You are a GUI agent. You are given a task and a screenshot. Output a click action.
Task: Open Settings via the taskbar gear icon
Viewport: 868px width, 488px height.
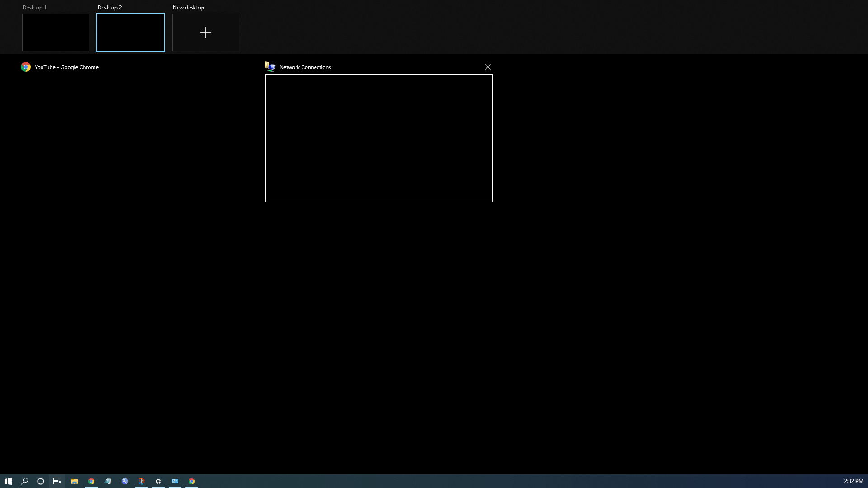pyautogui.click(x=158, y=481)
